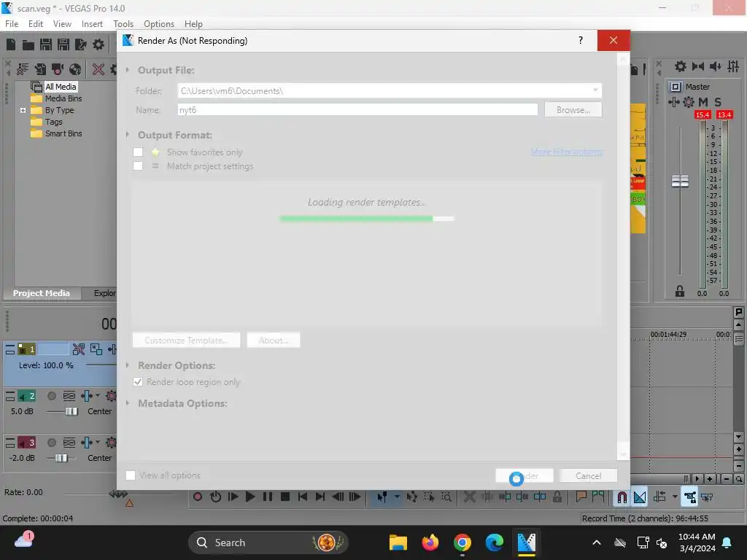Open the File menu
This screenshot has height=560, width=747.
12,24
